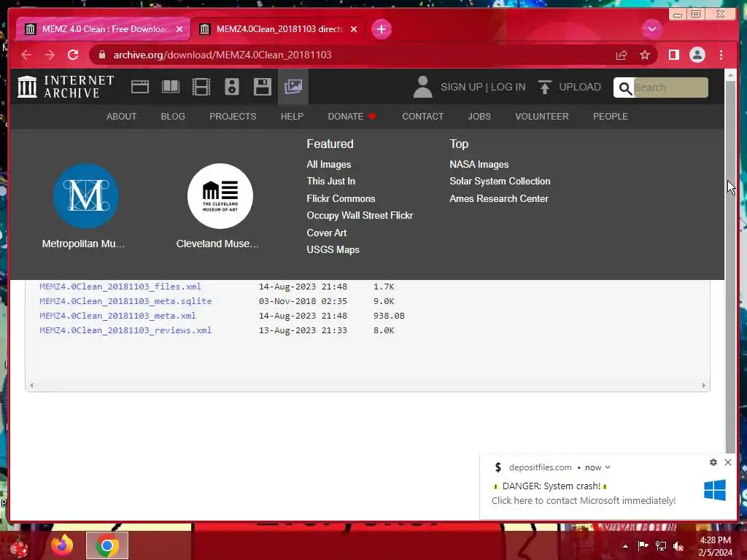Open the Internet Archive software floppy icon
Screen dimensions: 747x560
click(x=263, y=87)
